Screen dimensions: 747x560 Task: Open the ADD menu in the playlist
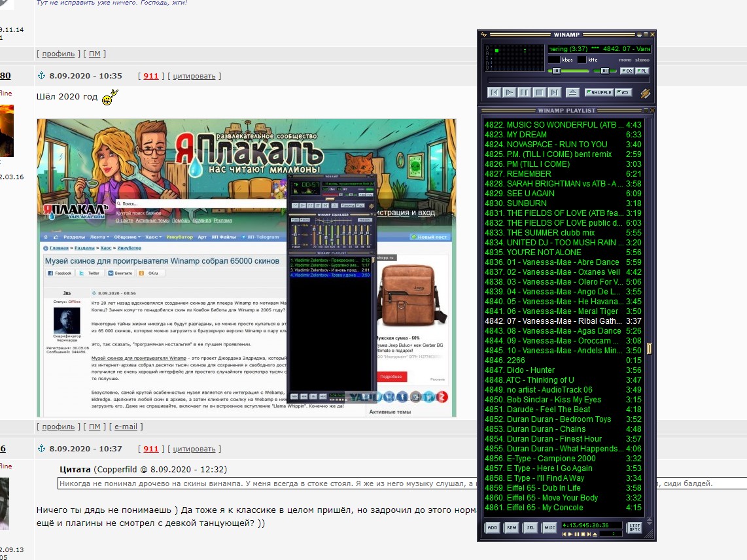click(493, 527)
